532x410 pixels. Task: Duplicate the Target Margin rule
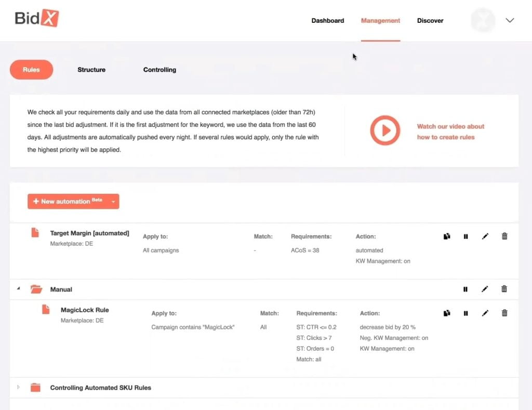point(447,236)
